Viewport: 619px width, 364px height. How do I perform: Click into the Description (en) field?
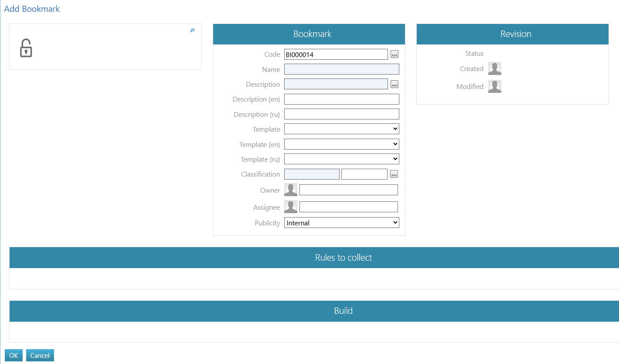pos(341,99)
